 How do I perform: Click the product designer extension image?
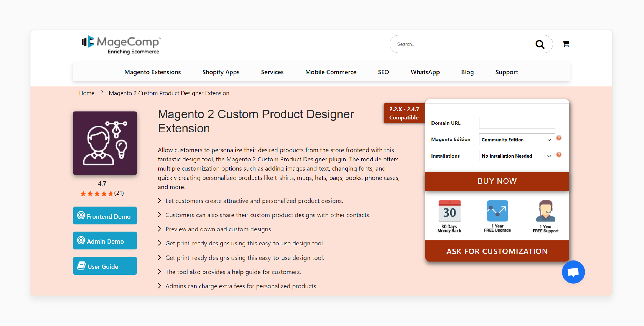point(105,143)
